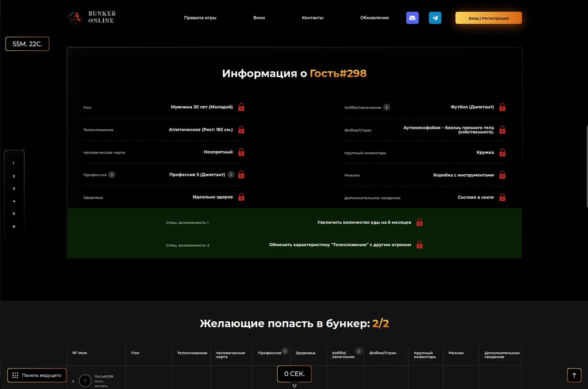Toggle lock for Фобия/Страх characteristic

click(x=502, y=130)
